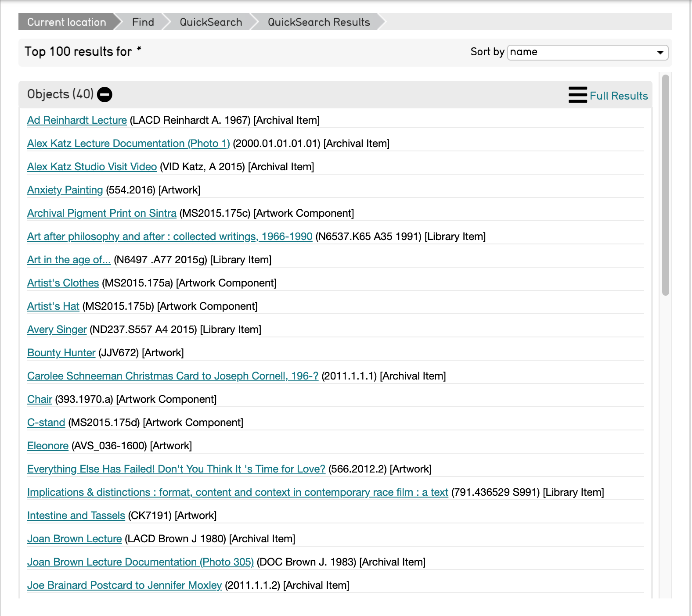
Task: Open the Full Results link
Action: click(618, 96)
